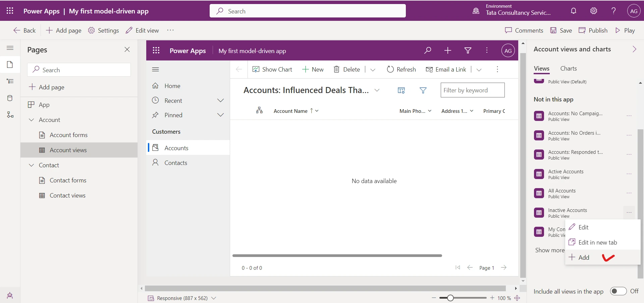Image resolution: width=644 pixels, height=303 pixels.
Task: Select the Automation icon in left rail
Action: tap(10, 115)
